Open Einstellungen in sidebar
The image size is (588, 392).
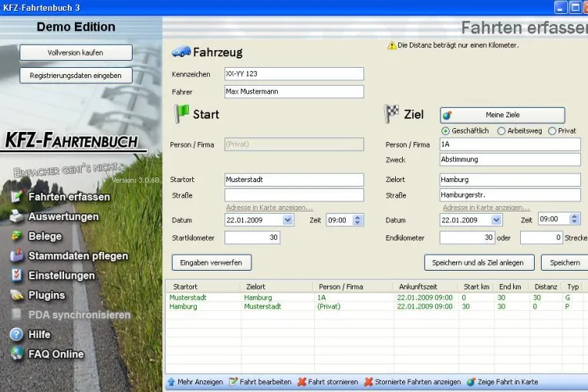[62, 275]
